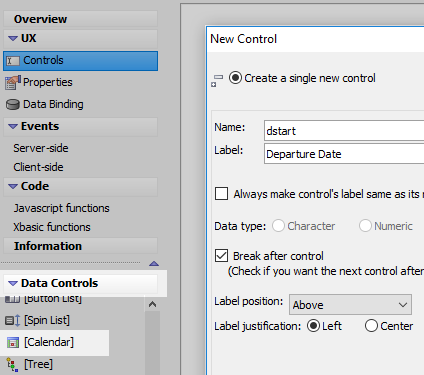Click the up-arrow panel collapse triangle
This screenshot has width=424, height=375.
click(x=154, y=264)
